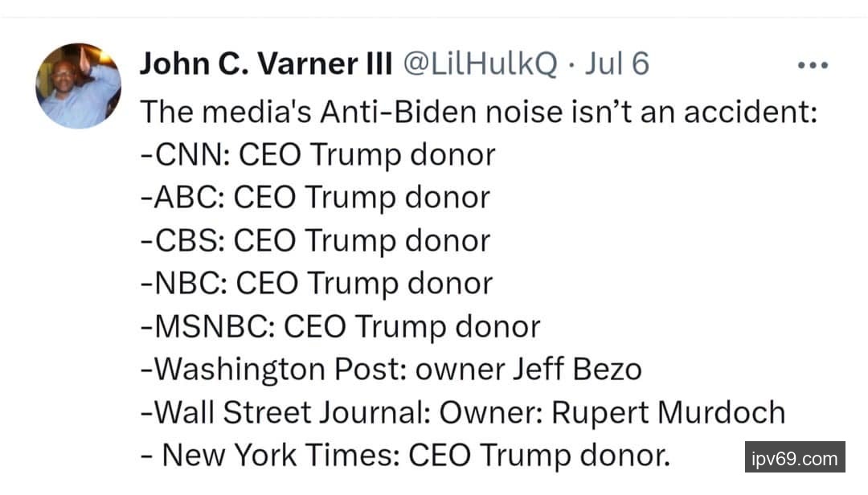Click the Washington Post line

391,370
